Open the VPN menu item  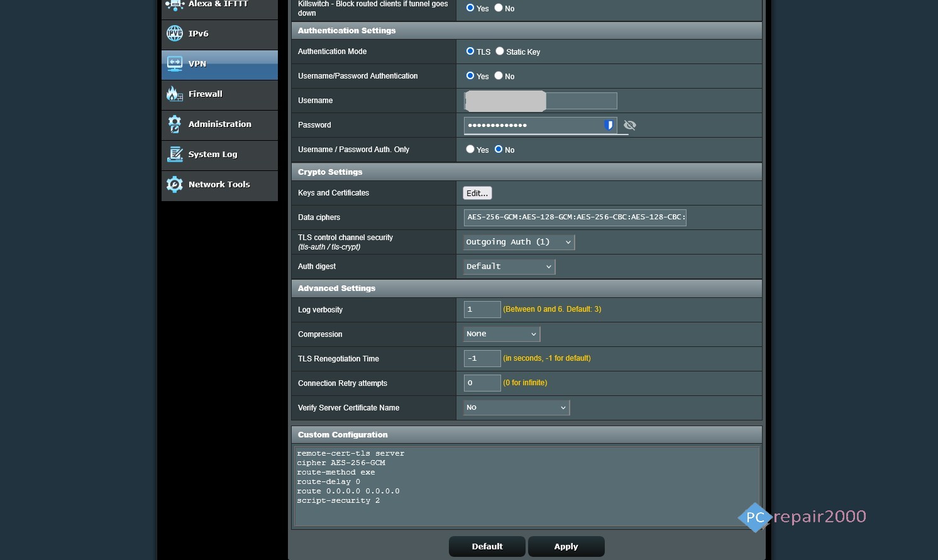coord(219,65)
